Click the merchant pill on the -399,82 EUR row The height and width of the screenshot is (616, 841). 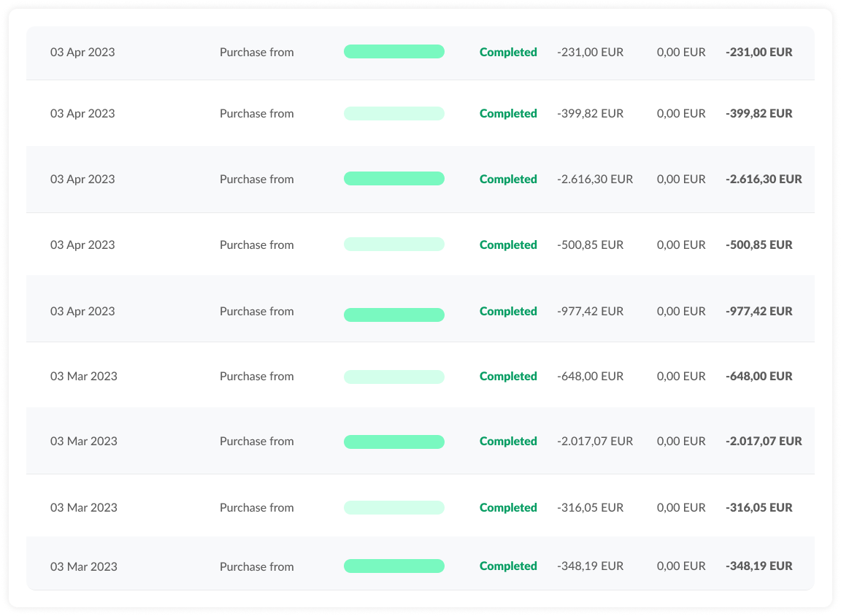point(394,113)
